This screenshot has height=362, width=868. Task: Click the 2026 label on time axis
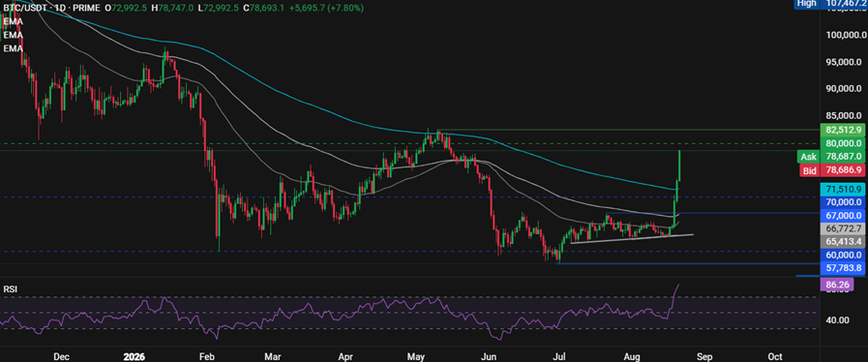click(x=135, y=356)
